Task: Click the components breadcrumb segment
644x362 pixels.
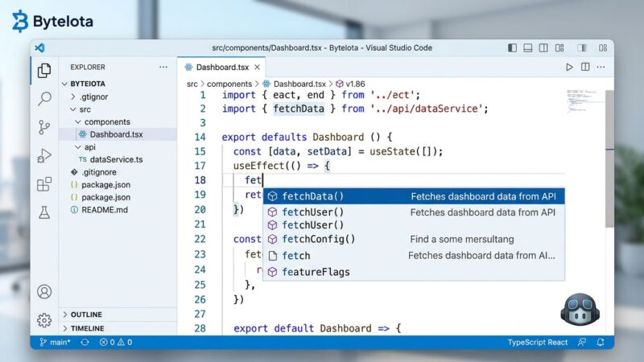Action: pos(229,84)
